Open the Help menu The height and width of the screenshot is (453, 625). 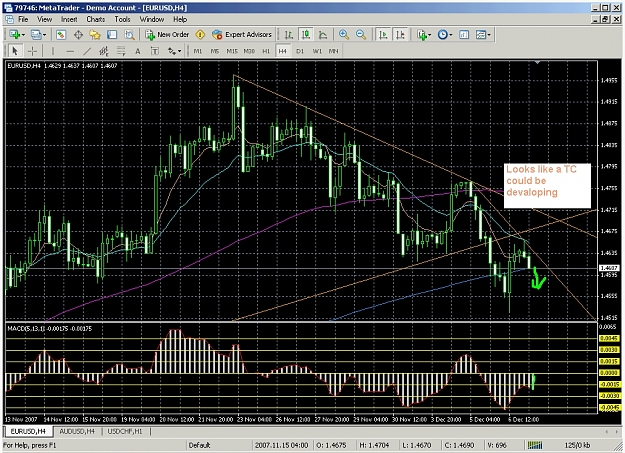[180, 19]
